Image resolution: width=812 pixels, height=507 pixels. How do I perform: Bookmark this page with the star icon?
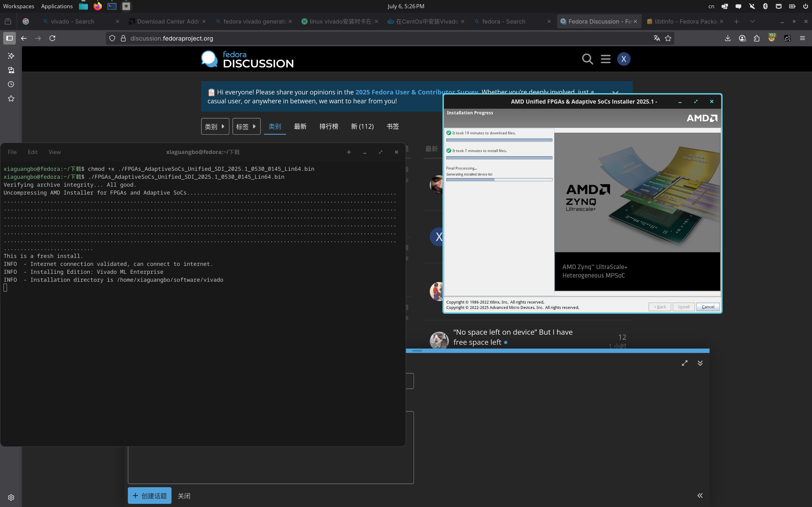(668, 38)
